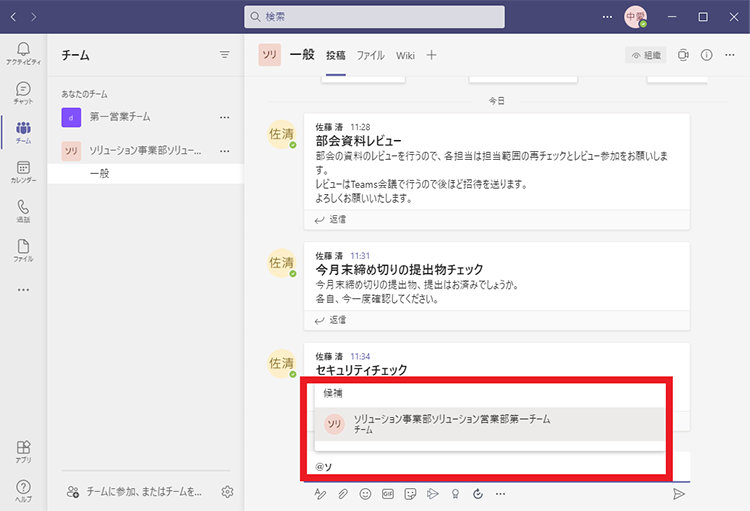Open the teams list filter icon

tap(224, 55)
